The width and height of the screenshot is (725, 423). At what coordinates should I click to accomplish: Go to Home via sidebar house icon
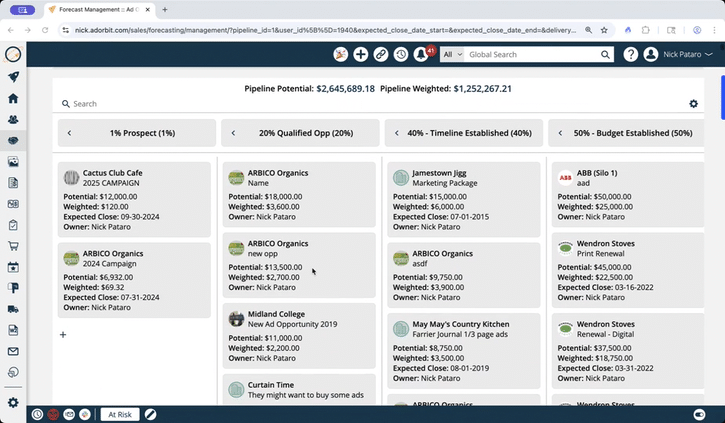click(x=13, y=98)
